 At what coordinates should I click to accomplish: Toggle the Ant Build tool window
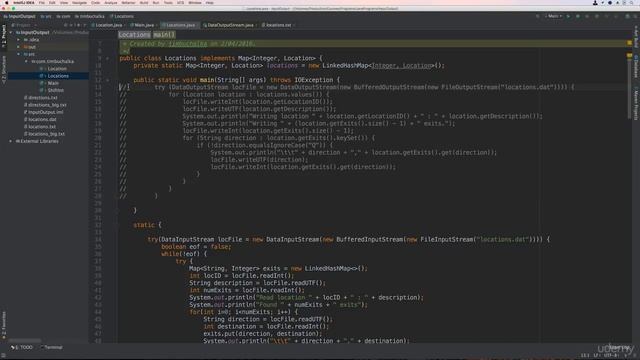(x=636, y=36)
